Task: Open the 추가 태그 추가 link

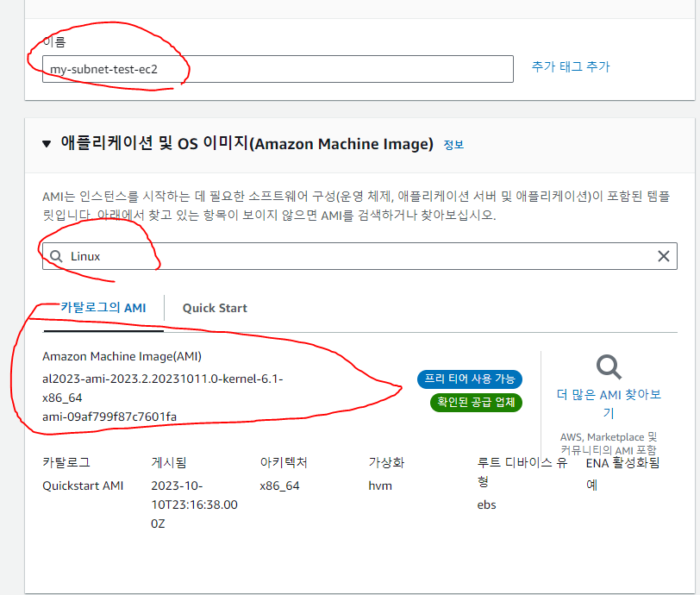Action: pyautogui.click(x=571, y=66)
